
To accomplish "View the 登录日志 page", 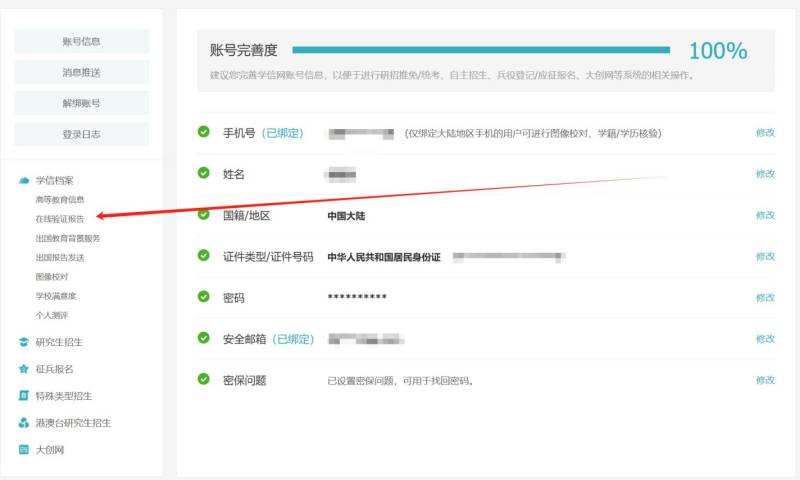I will click(x=81, y=134).
